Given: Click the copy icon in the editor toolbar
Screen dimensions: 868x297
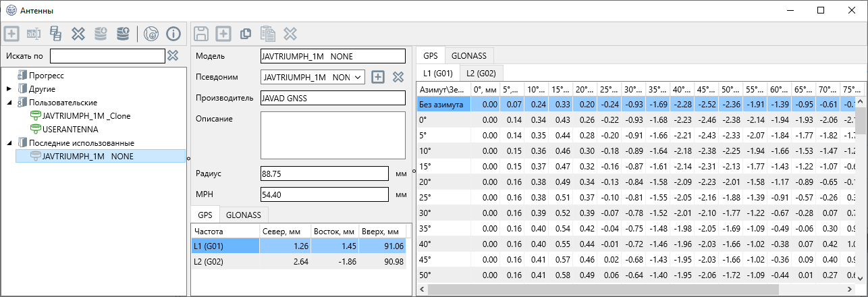Looking at the screenshot, I should (246, 33).
